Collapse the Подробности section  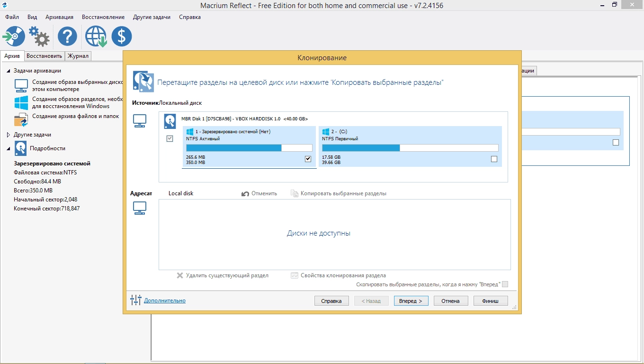[9, 148]
